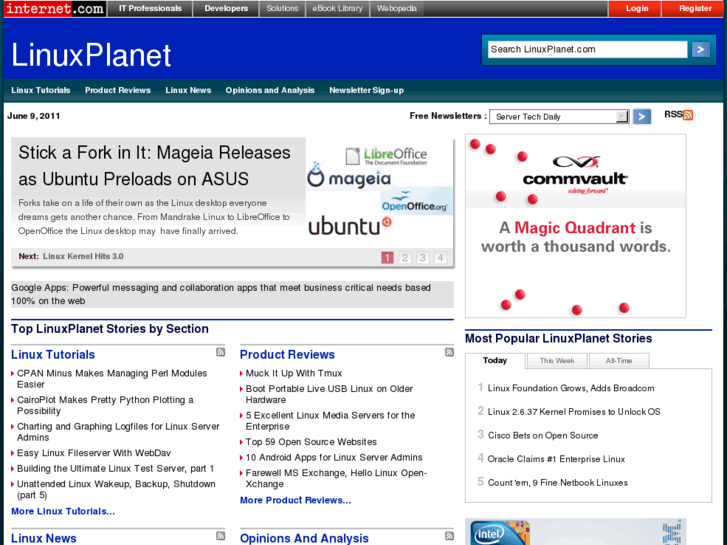Go to Linux News nav item

188,90
